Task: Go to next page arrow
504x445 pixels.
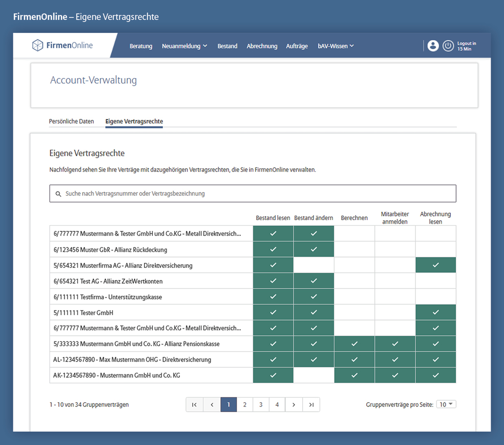Action: 294,405
